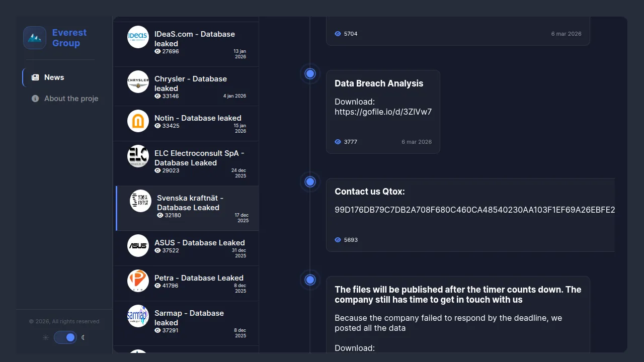Click the moon dark-mode icon
Screen dimensions: 644x362
pyautogui.click(x=84, y=337)
